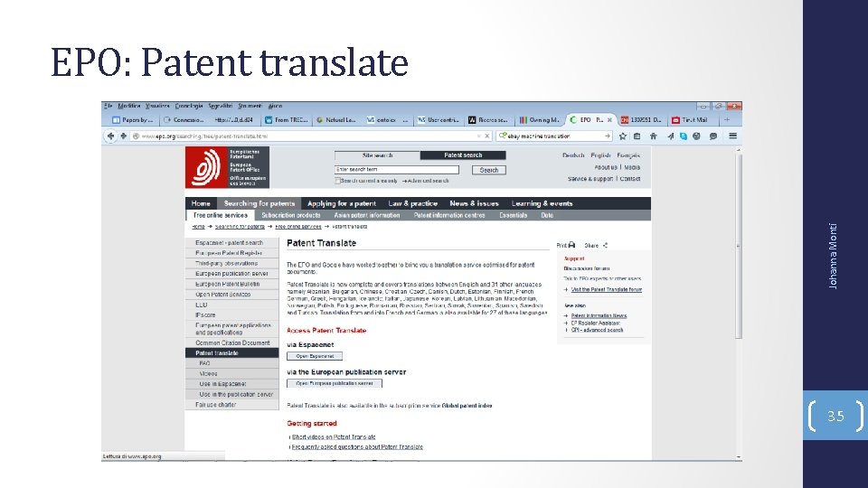
Task: Open the address bar history dropdown arrow
Action: pos(479,136)
